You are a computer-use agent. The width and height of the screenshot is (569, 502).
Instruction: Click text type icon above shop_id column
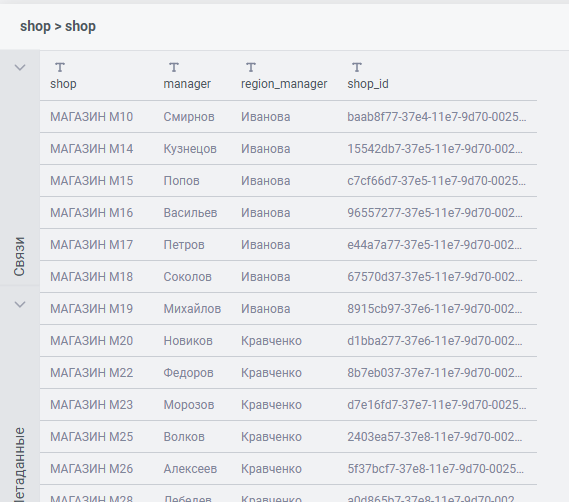click(357, 68)
